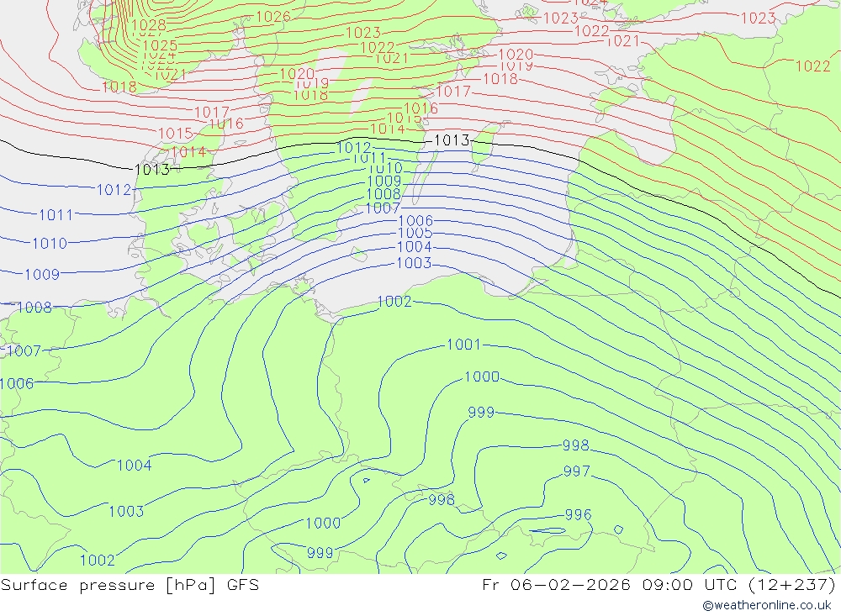Click the blue 1003 label in the southwest
Screen dimensions: 841x616
[126, 512]
